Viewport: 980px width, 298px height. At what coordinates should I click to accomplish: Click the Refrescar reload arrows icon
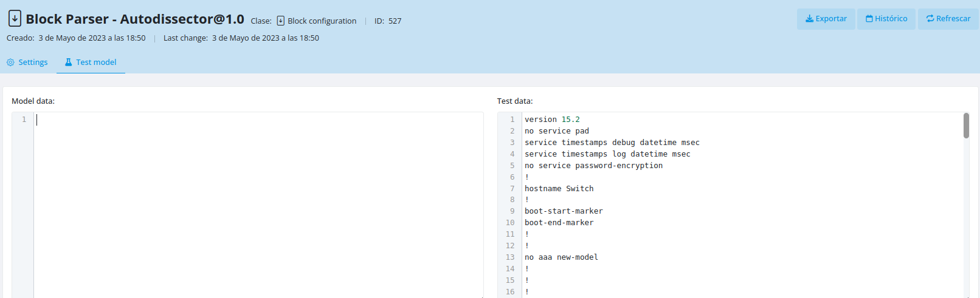(930, 19)
